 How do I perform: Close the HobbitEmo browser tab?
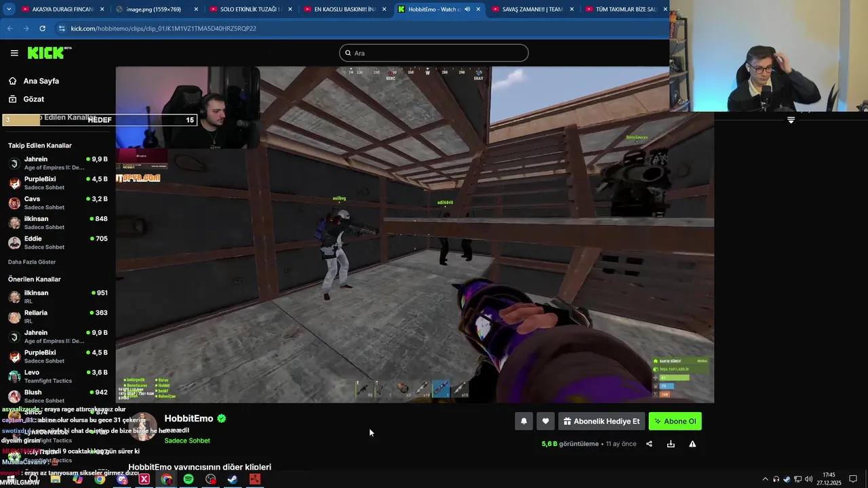click(478, 9)
